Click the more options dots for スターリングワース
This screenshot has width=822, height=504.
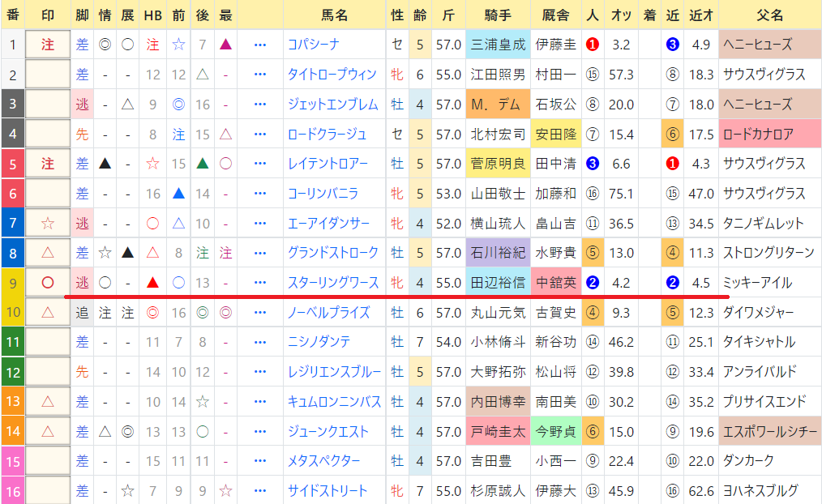point(260,283)
